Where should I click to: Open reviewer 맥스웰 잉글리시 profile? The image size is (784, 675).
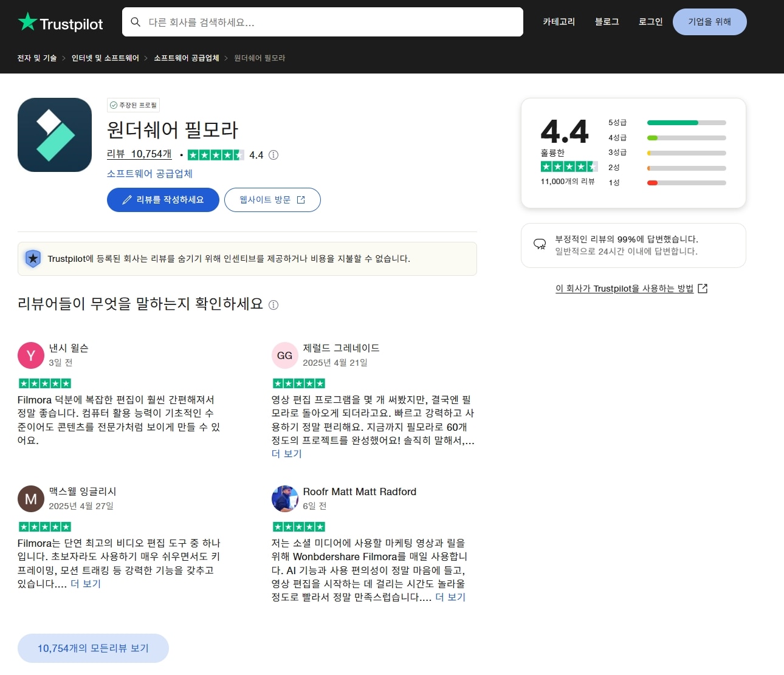tap(83, 492)
